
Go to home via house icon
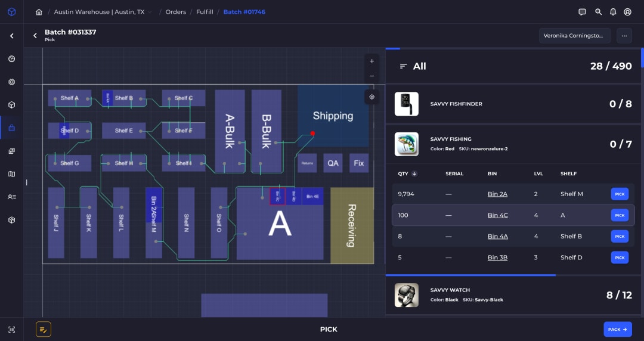pos(39,12)
